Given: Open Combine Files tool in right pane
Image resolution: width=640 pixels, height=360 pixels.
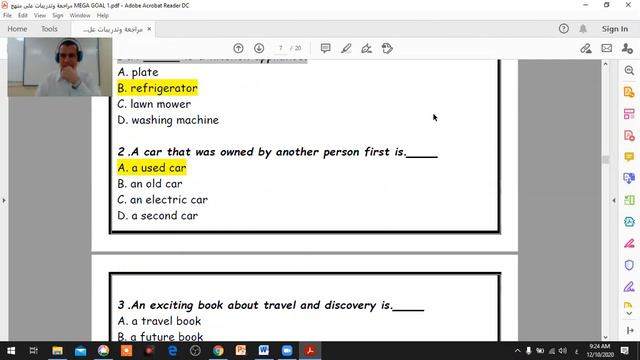Looking at the screenshot, I should [x=629, y=178].
